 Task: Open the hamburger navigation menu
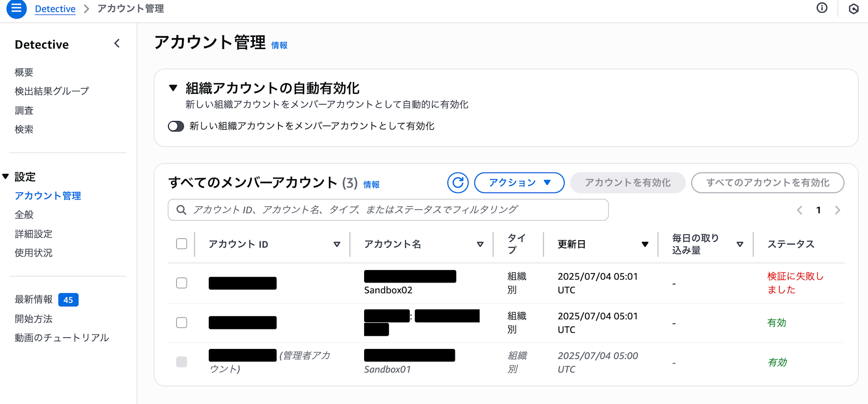tap(16, 9)
